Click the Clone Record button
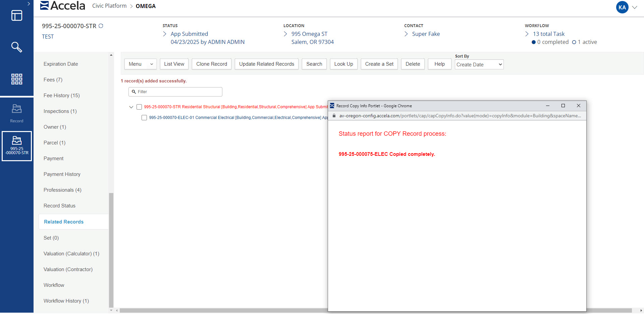 point(211,64)
